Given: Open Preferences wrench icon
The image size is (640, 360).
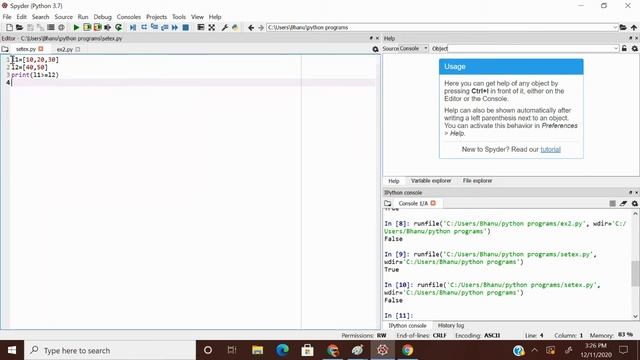Looking at the screenshot, I should [224, 27].
